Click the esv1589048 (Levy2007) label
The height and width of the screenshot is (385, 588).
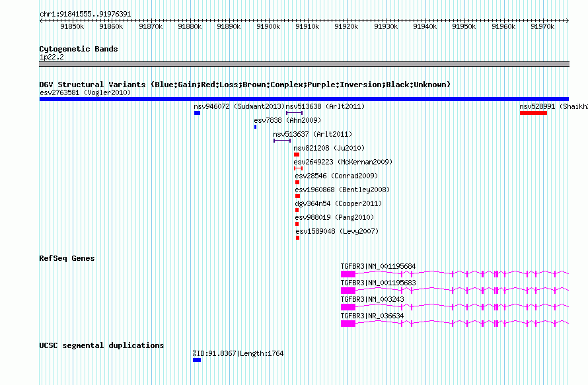(337, 231)
